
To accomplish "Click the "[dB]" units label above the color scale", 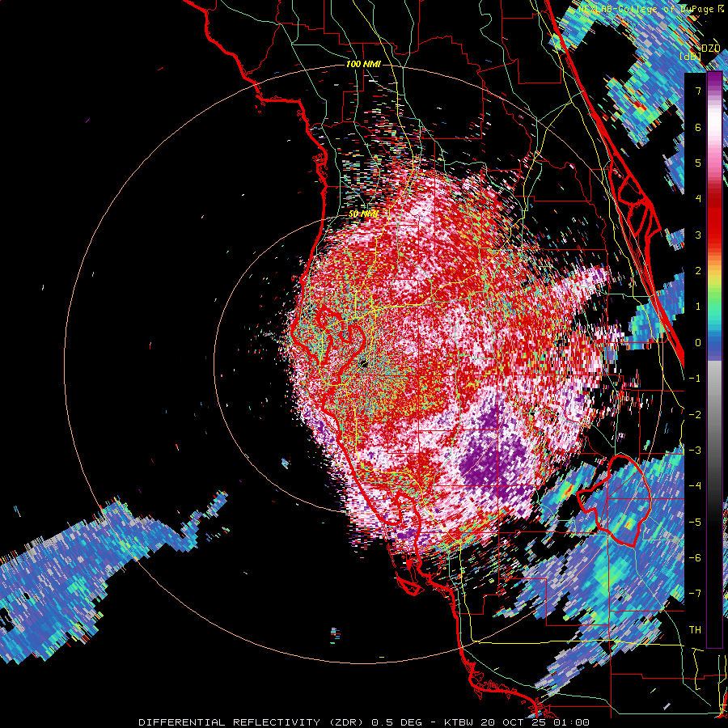I will 691,56.
